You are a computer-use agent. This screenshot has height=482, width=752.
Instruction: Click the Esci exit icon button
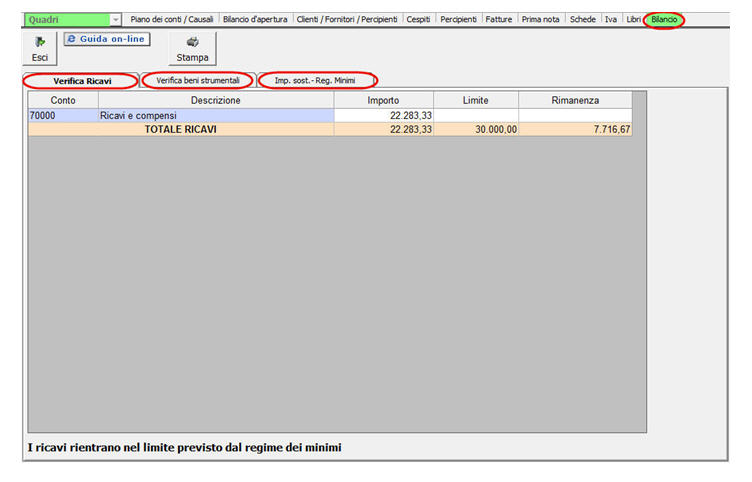[x=40, y=48]
